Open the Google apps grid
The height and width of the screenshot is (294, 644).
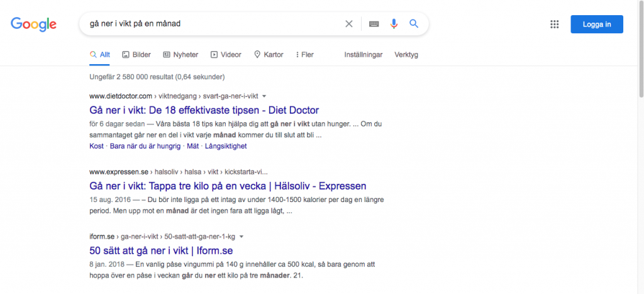point(555,25)
